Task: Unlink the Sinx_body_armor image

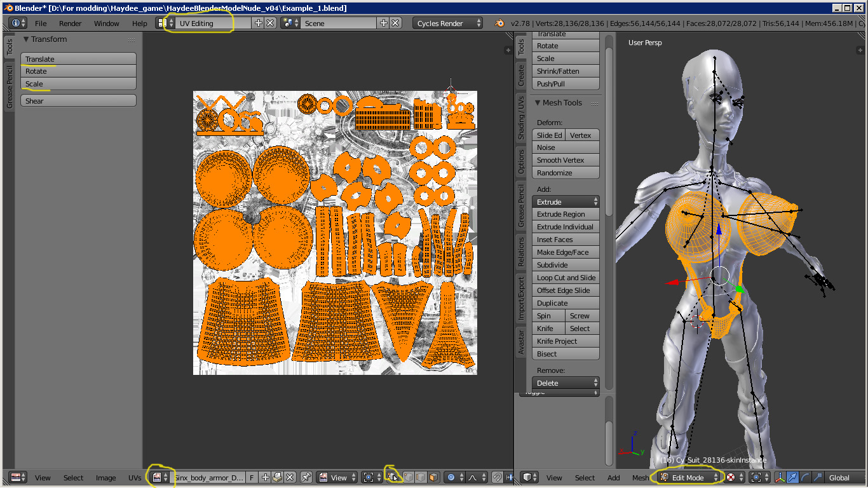Action: pyautogui.click(x=290, y=477)
